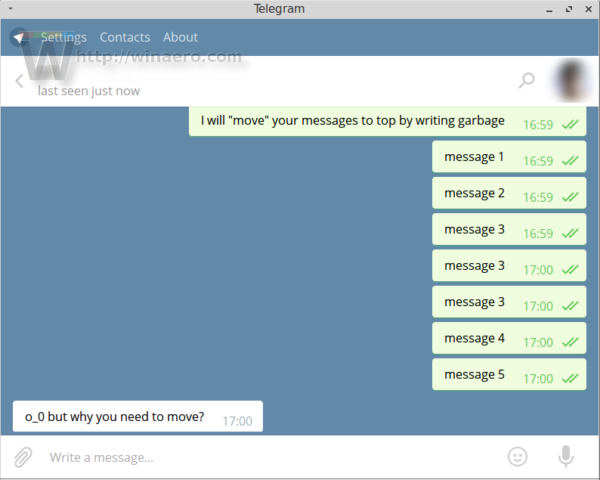This screenshot has width=600, height=480.
Task: Click the 'I will "move" your messages' bubble
Action: pos(387,121)
